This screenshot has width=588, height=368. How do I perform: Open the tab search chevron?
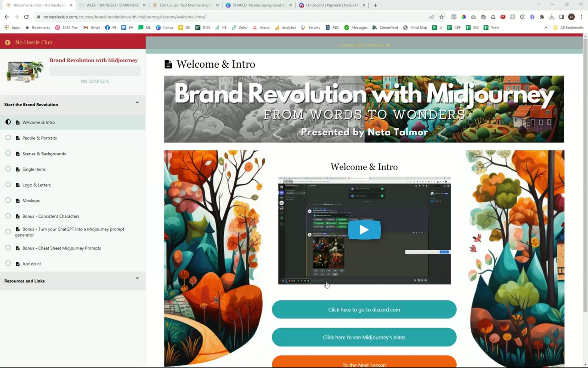coord(539,5)
